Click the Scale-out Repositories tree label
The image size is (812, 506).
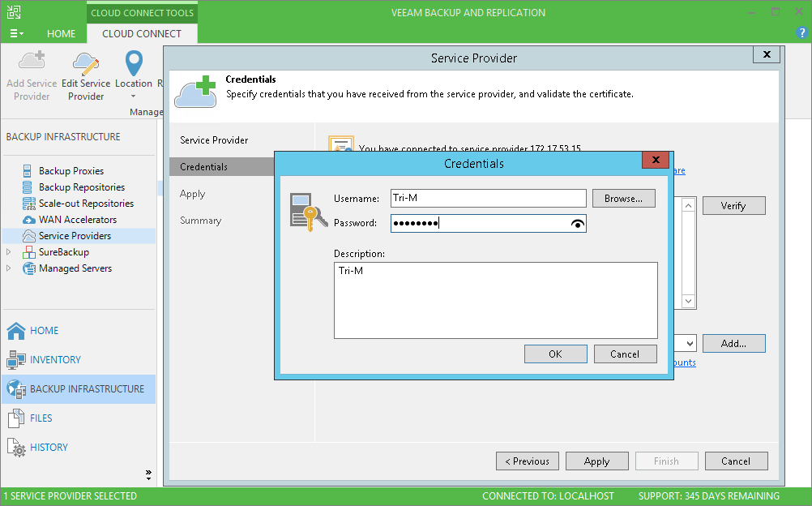pos(87,204)
